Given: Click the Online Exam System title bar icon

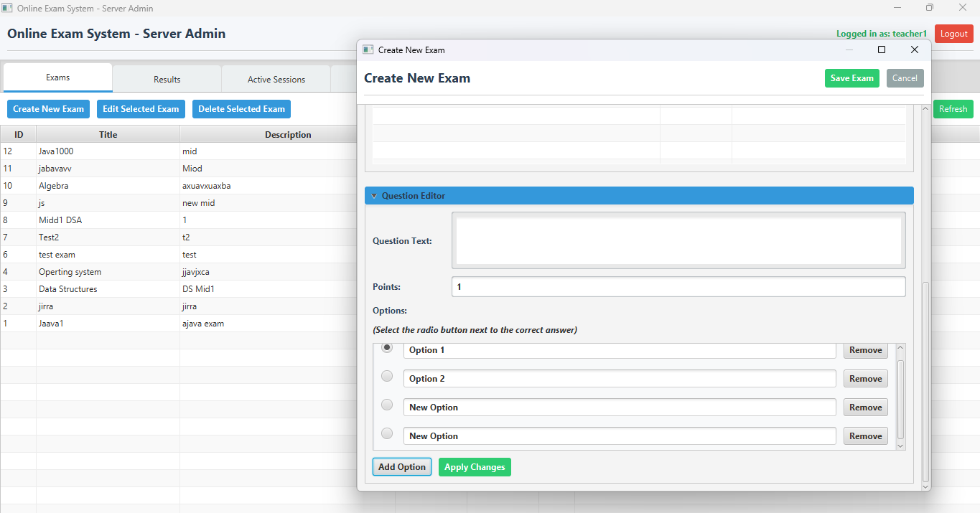Looking at the screenshot, I should pos(8,8).
